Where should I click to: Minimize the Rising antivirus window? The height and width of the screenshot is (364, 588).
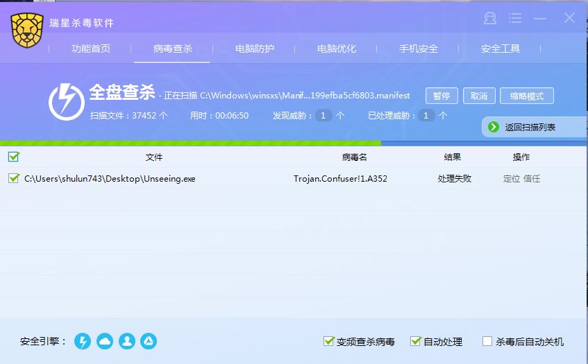click(x=540, y=18)
